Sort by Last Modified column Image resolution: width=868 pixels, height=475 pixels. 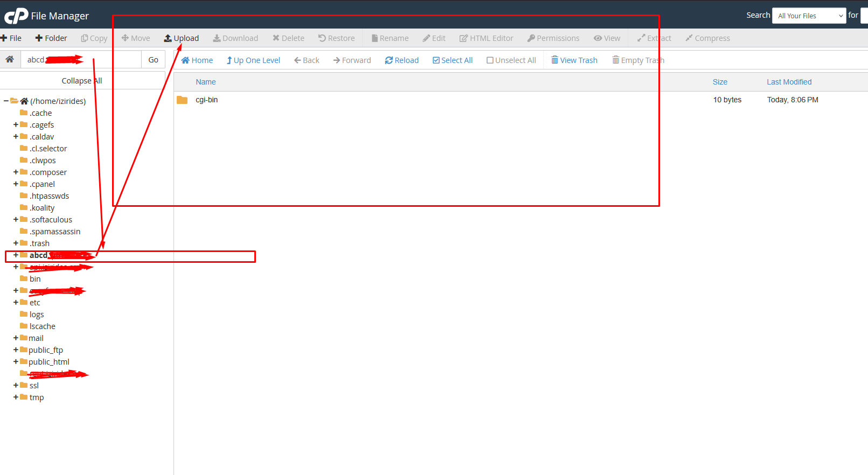[x=789, y=82]
